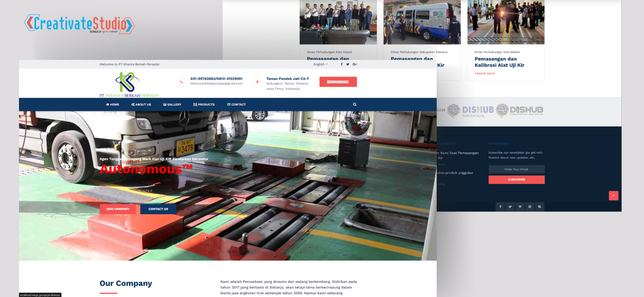Image resolution: width=644 pixels, height=297 pixels.
Task: Open the Facebook icon in top bar
Action: (342, 64)
